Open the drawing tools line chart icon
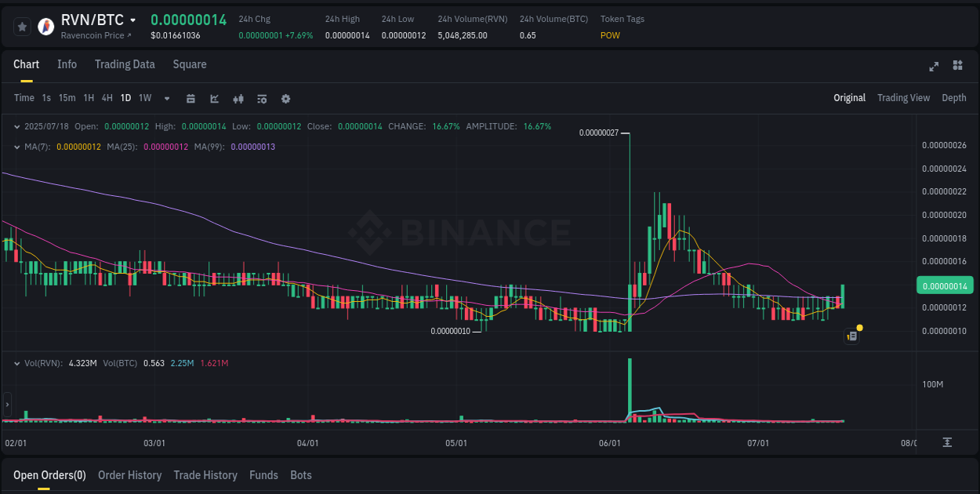Viewport: 980px width, 494px height. (x=215, y=98)
